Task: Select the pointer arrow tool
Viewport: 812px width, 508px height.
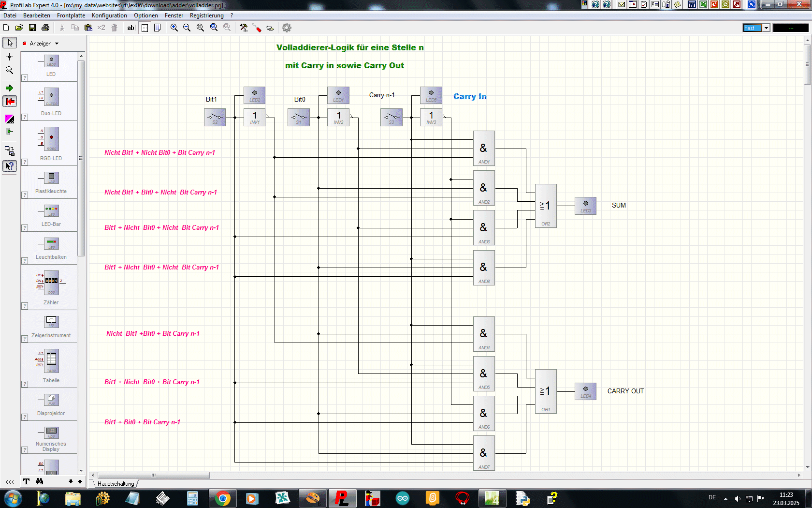Action: point(10,43)
